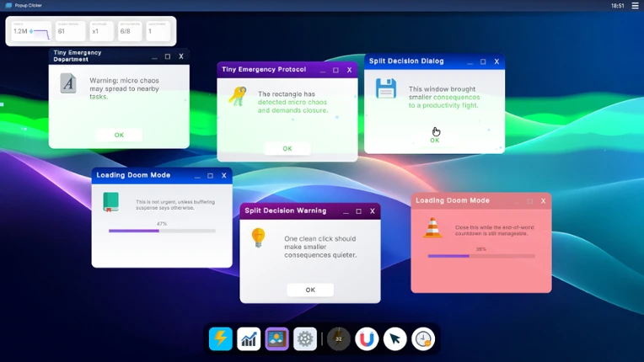Screen dimensions: 644x362
Task: Click the floppy disk icon in Split Decision Dialog
Action: (386, 88)
